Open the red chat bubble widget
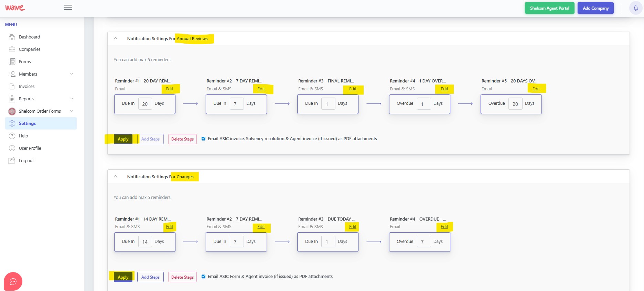644x291 pixels. [x=13, y=281]
